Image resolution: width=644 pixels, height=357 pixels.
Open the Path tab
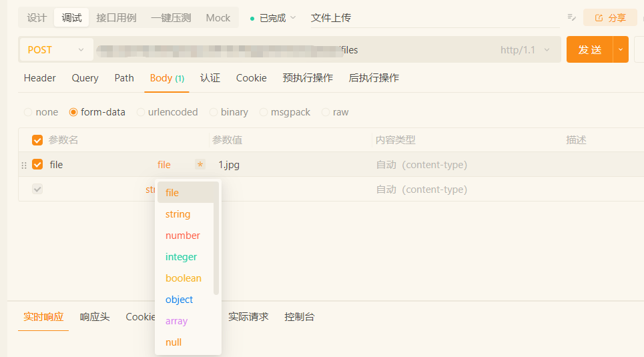124,78
